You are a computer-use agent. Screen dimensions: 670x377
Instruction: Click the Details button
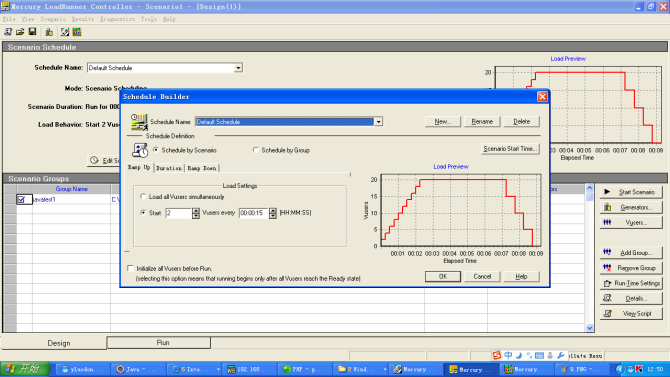click(x=631, y=298)
